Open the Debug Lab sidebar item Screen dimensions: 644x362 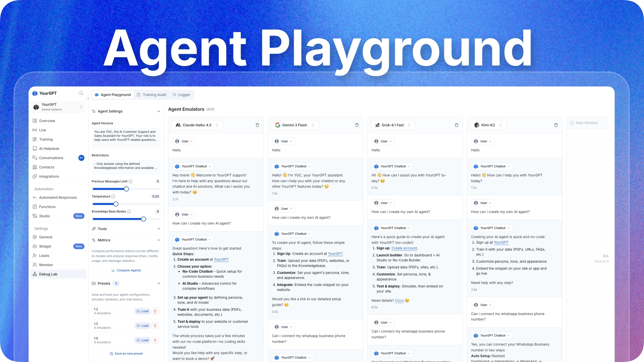pyautogui.click(x=48, y=274)
